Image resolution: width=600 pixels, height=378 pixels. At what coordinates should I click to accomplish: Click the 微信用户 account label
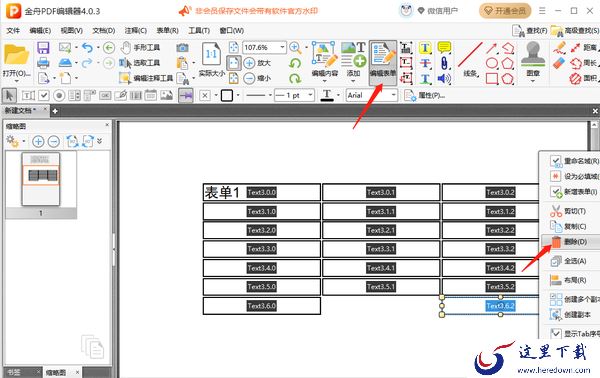[x=442, y=11]
